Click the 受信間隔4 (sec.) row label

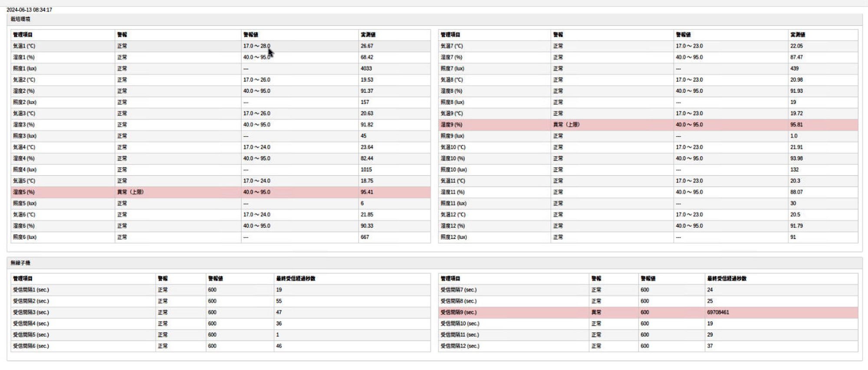click(31, 324)
